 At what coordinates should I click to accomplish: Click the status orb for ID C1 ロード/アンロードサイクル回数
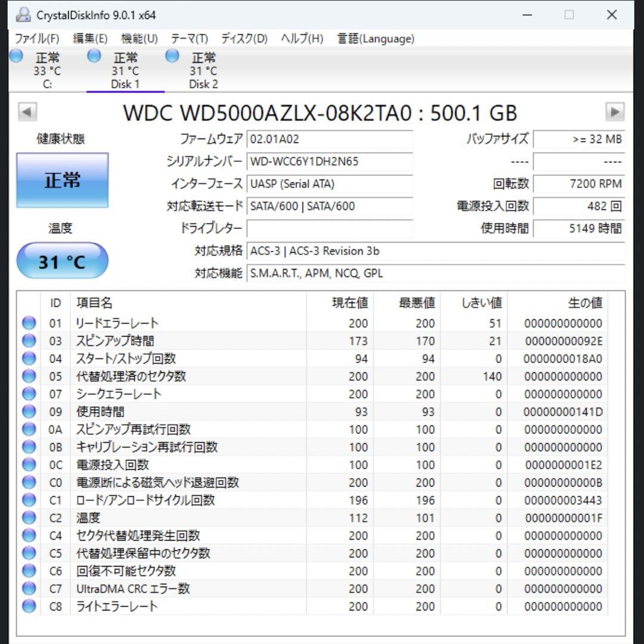tap(29, 500)
